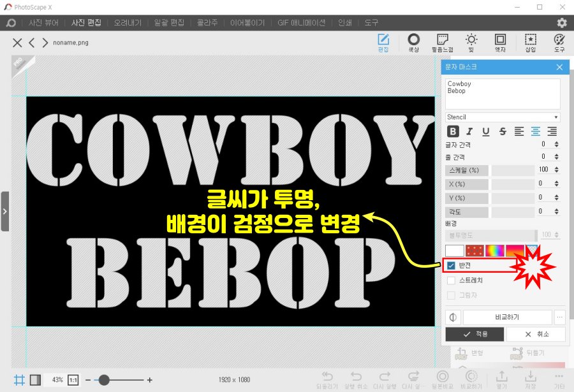574x392 pixels.
Task: Set zoom to 1:1 actual size
Action: [73, 380]
